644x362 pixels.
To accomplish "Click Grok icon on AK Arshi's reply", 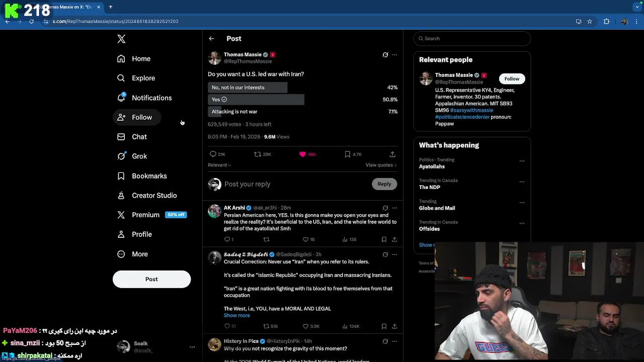I will [x=385, y=208].
